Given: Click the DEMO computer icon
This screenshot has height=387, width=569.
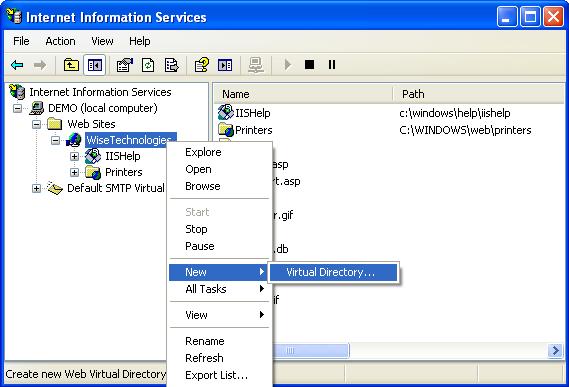Looking at the screenshot, I should [x=37, y=108].
